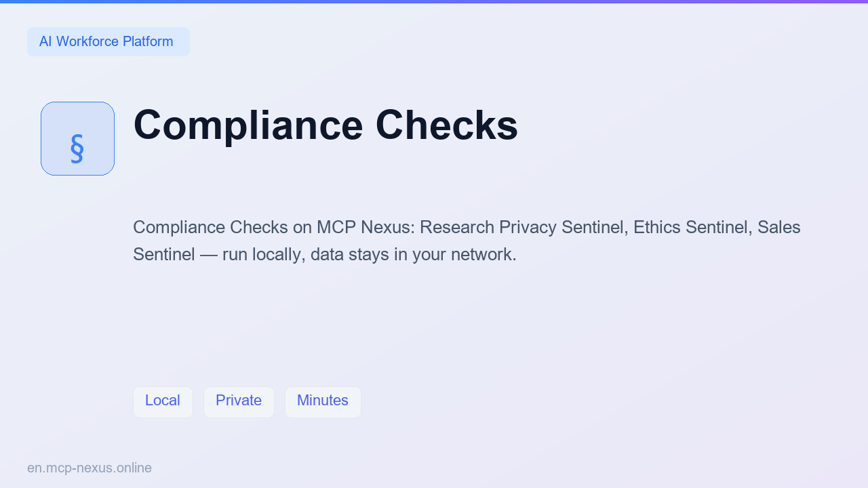Click the word Checks in the title
The height and width of the screenshot is (488, 868).
pyautogui.click(x=447, y=125)
